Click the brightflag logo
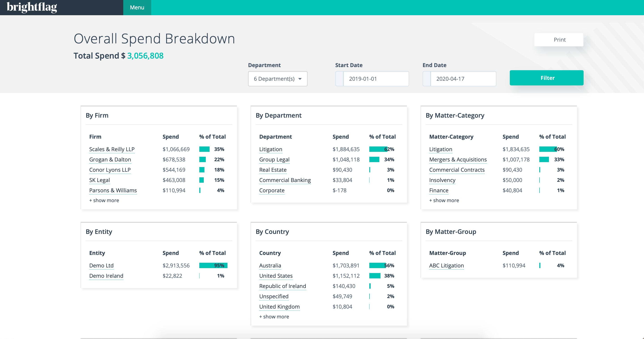Image resolution: width=644 pixels, height=339 pixels. 32,7
